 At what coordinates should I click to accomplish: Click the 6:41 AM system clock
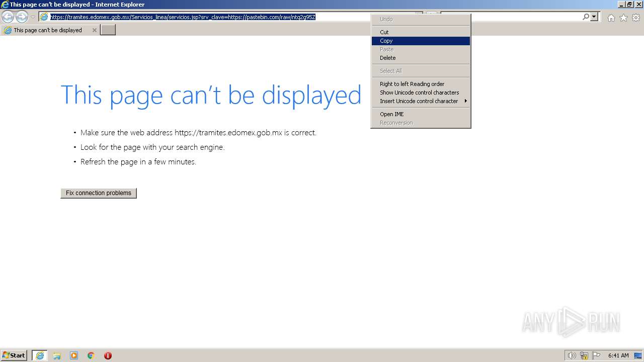(x=618, y=355)
